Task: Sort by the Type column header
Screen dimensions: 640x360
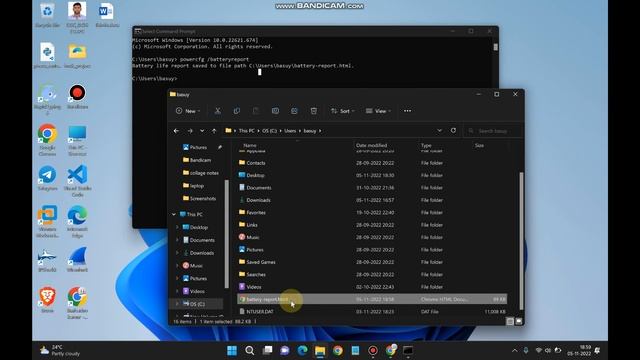Action: [426, 145]
